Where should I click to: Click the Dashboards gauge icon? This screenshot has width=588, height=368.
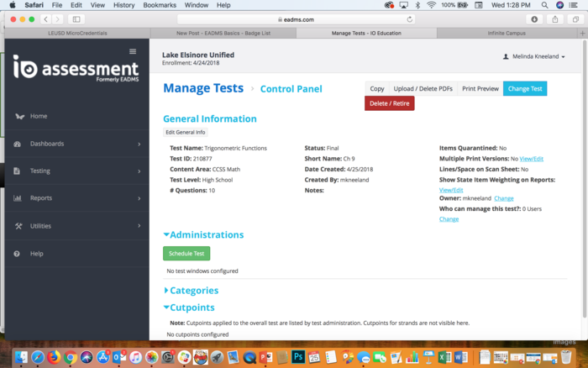coord(18,144)
